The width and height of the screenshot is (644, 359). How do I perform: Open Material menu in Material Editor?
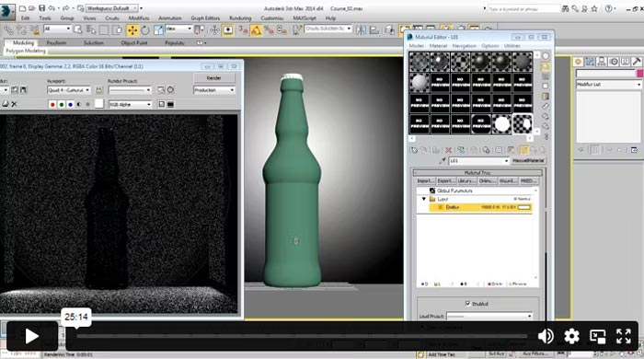pyautogui.click(x=438, y=46)
